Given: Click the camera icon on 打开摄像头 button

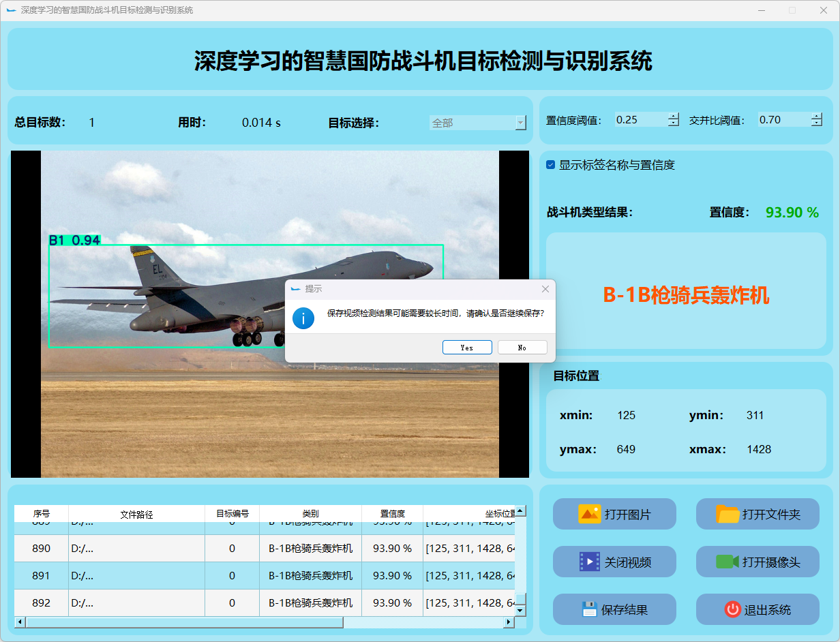Looking at the screenshot, I should (x=727, y=562).
